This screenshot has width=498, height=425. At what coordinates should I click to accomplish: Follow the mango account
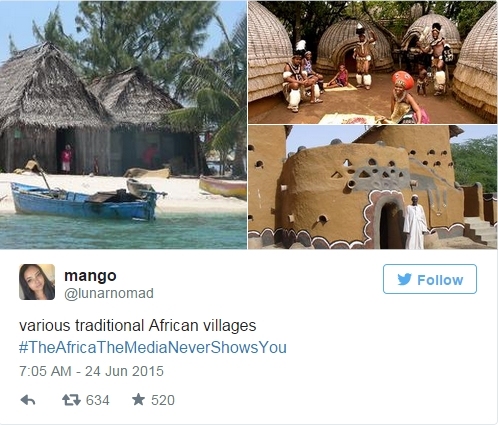click(430, 279)
